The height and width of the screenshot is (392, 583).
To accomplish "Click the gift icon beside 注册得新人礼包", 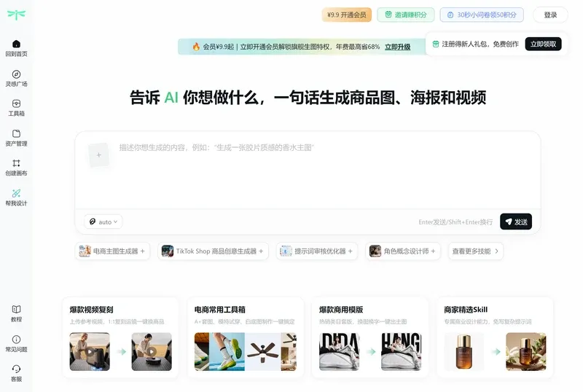I will click(x=436, y=44).
